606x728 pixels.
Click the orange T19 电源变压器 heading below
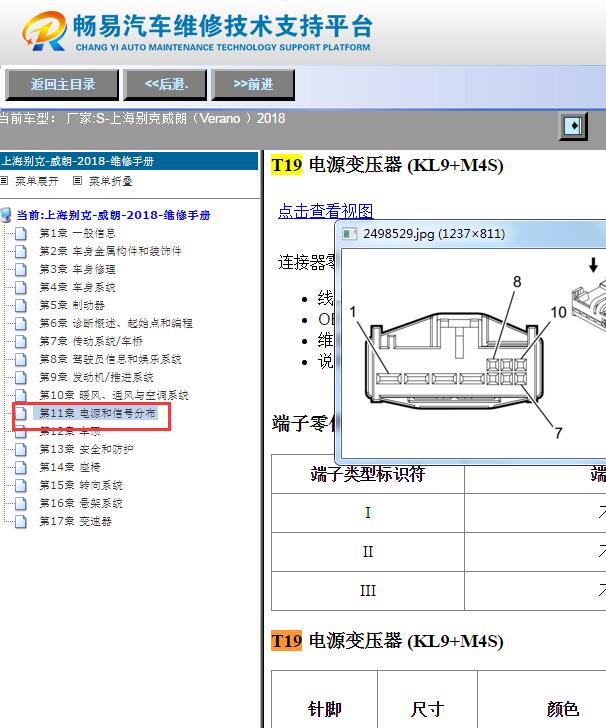coord(387,641)
